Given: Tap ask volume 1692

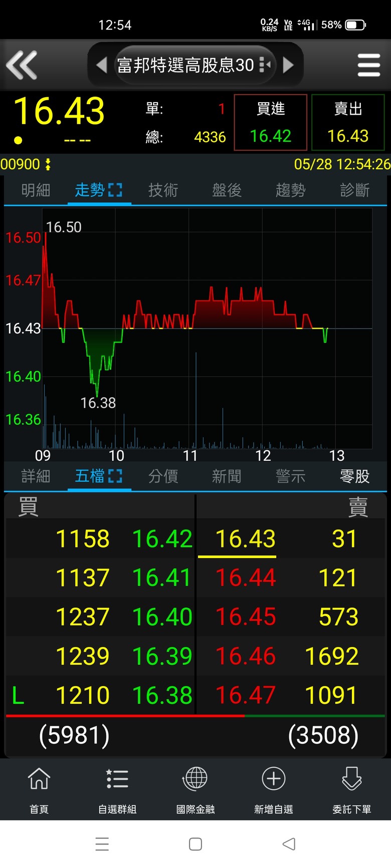Looking at the screenshot, I should [332, 656].
